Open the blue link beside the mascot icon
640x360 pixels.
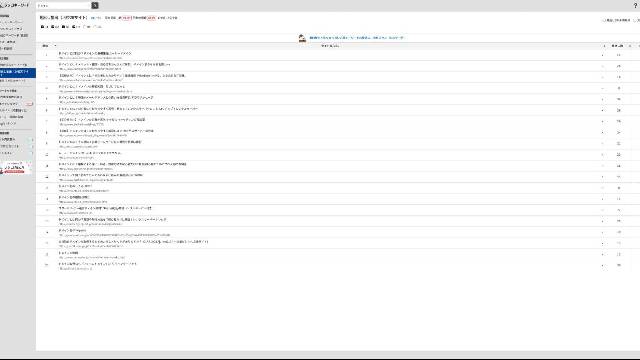point(356,38)
